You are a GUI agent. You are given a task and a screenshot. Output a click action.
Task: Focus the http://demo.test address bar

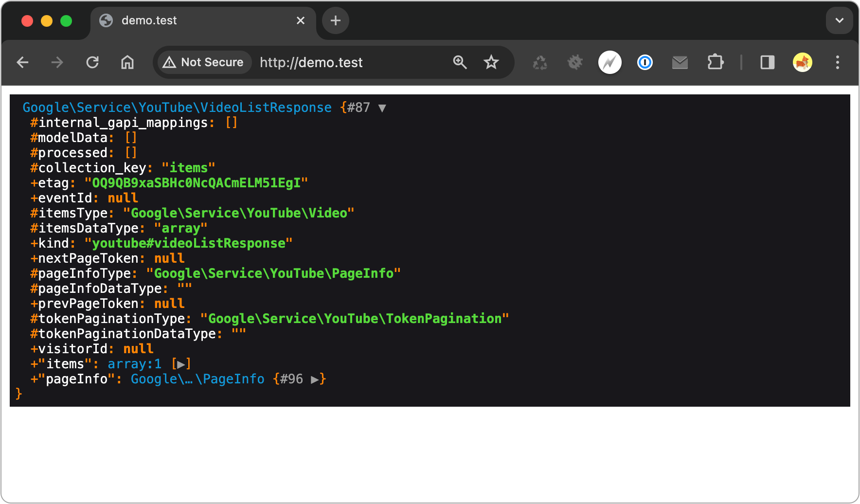point(311,62)
